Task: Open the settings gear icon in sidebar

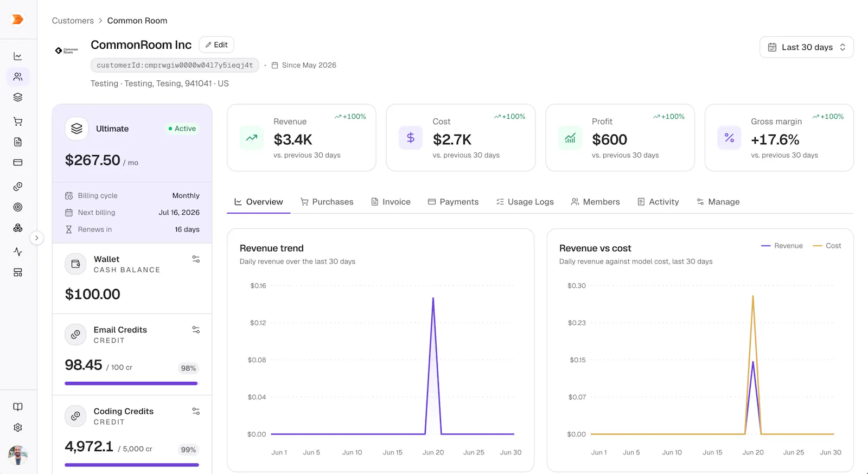Action: coord(18,427)
